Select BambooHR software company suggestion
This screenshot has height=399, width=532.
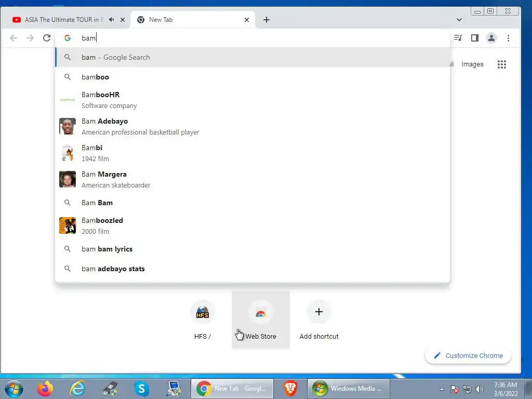252,100
